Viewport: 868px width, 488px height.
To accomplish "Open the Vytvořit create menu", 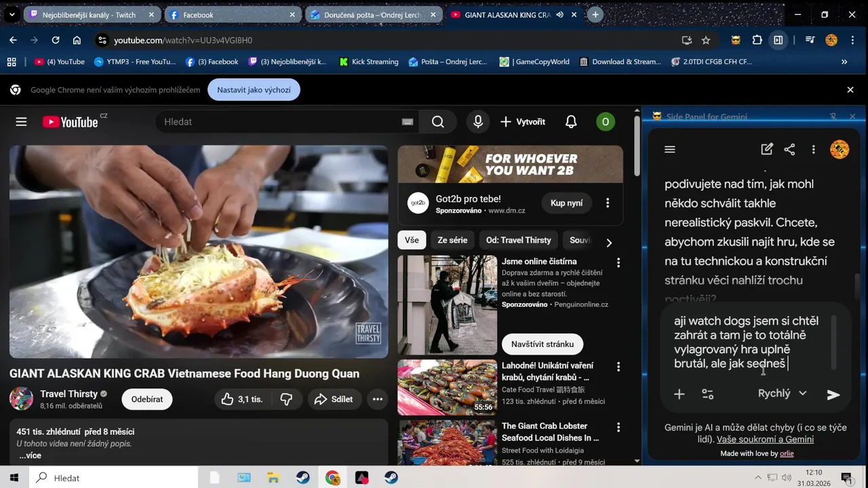I will tap(522, 122).
